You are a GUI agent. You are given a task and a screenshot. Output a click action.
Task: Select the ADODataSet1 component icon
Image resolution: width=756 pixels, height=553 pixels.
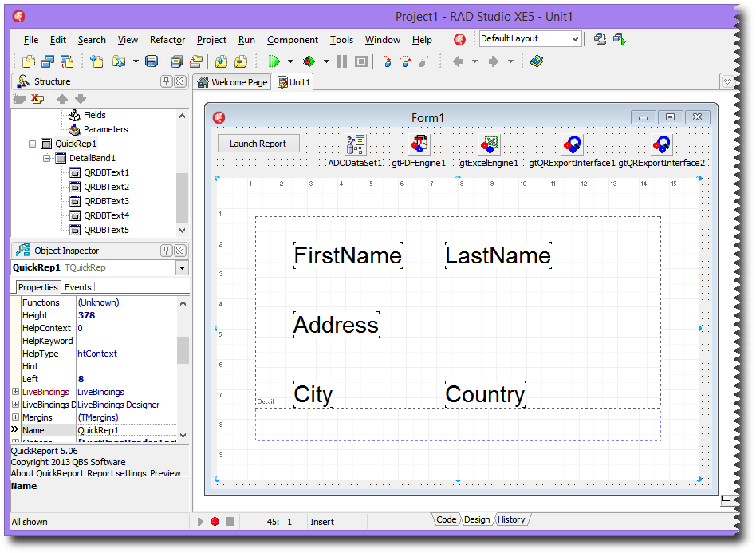click(x=356, y=144)
